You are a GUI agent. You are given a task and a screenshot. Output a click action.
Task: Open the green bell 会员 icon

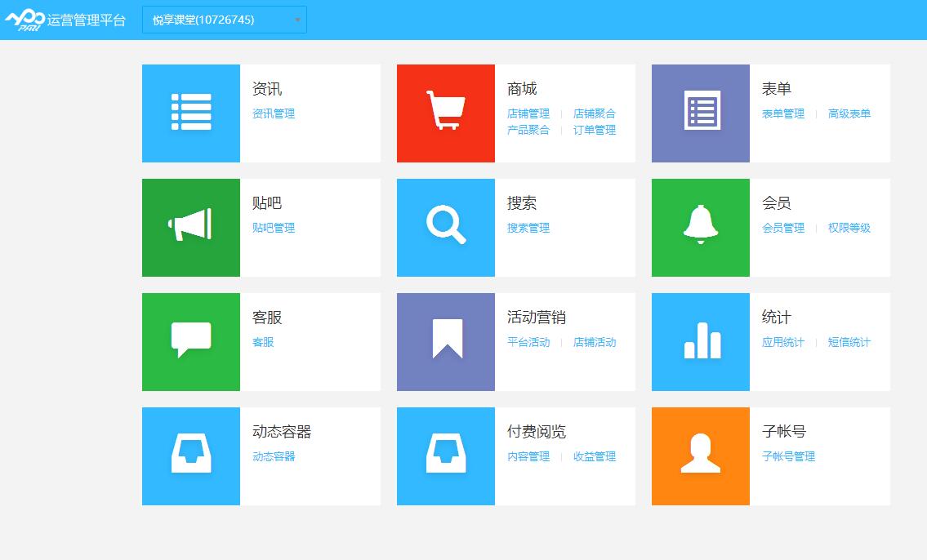(x=701, y=227)
